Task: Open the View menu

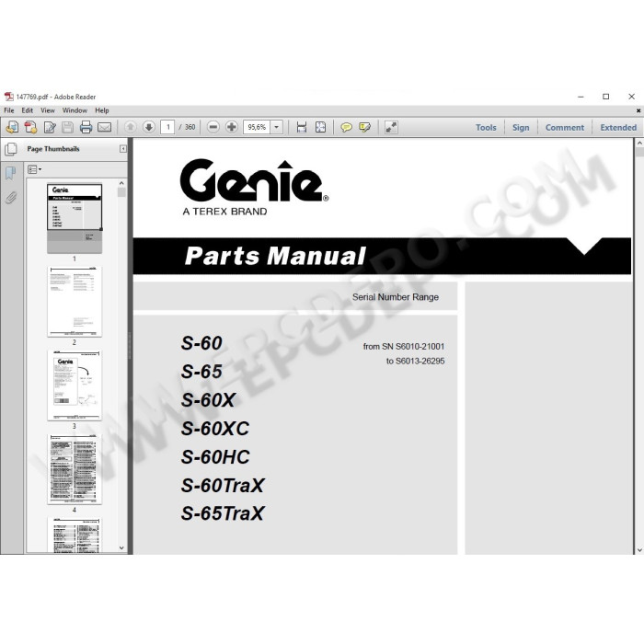Action: pos(48,110)
